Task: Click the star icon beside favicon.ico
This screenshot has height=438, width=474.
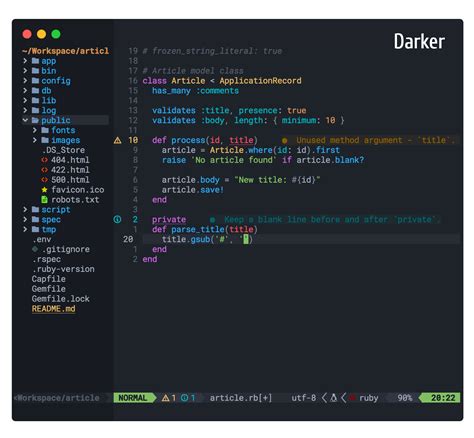Action: click(x=44, y=190)
